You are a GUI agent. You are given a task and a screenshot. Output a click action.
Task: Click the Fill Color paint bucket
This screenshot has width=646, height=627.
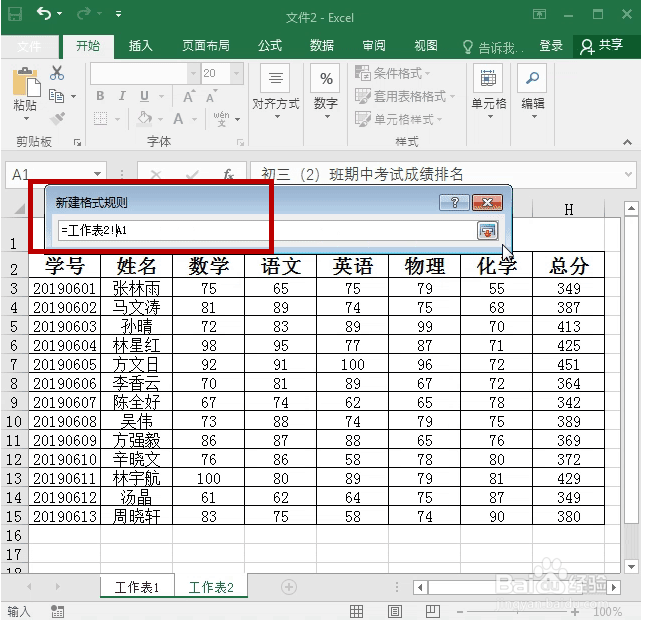click(144, 118)
